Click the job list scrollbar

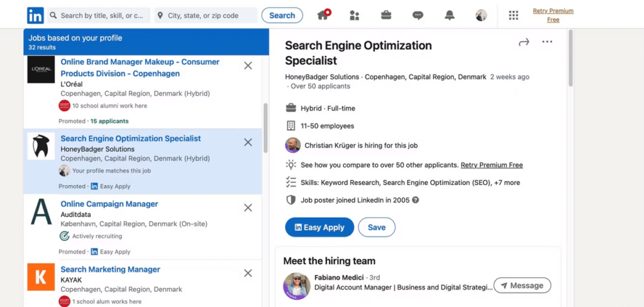[265, 128]
